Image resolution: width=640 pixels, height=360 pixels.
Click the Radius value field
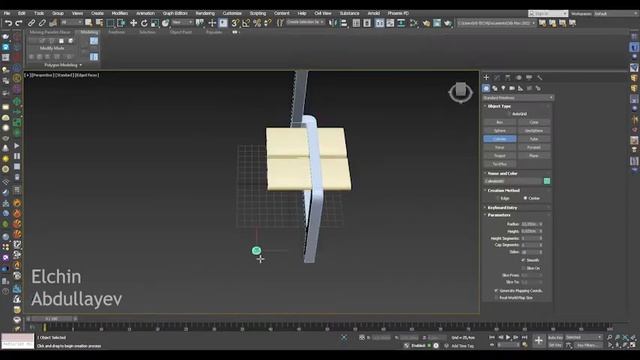(x=529, y=224)
